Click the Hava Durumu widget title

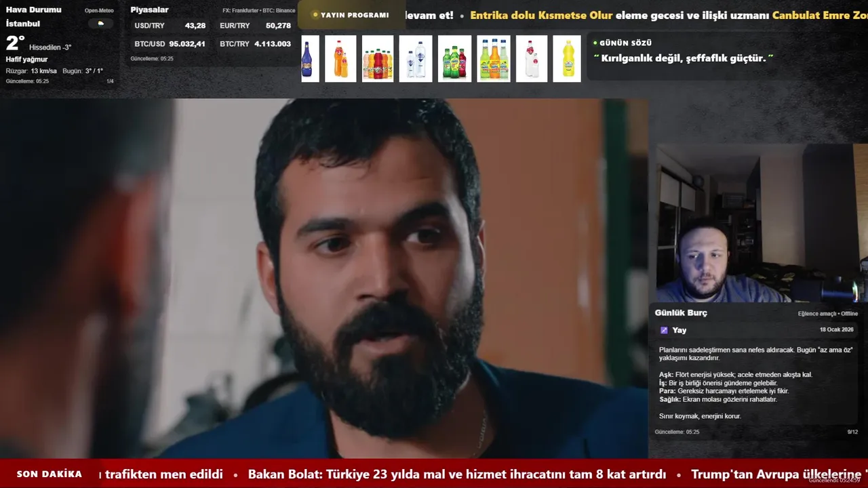33,10
